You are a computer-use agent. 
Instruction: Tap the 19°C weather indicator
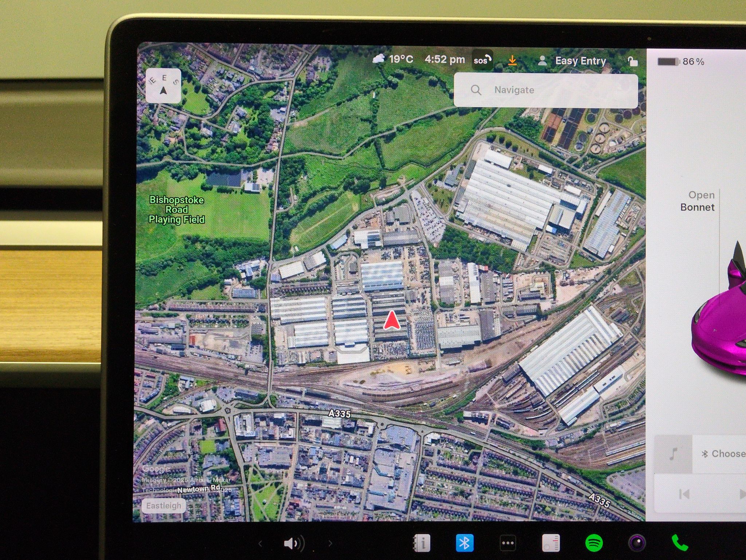click(393, 59)
